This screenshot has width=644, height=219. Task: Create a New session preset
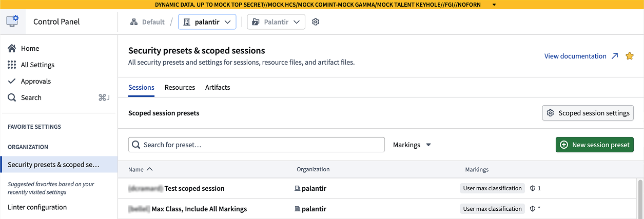click(x=595, y=145)
